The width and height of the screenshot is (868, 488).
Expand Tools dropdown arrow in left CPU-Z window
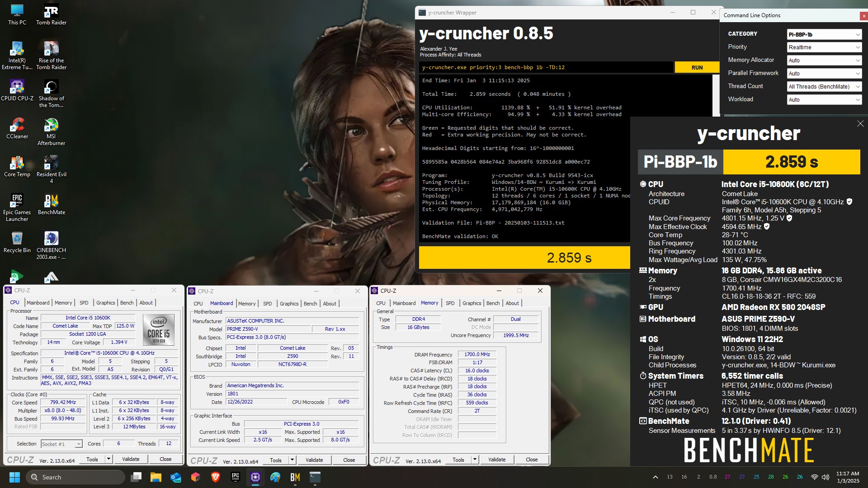[x=108, y=459]
